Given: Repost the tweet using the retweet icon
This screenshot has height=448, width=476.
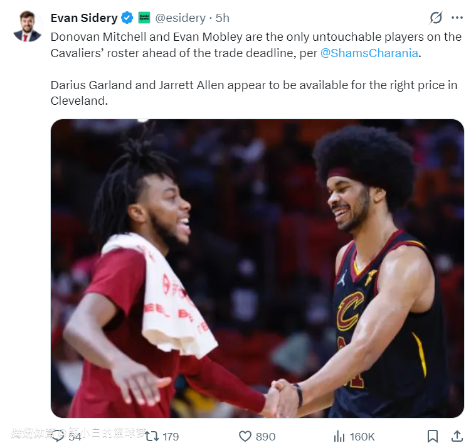Looking at the screenshot, I should click(152, 436).
